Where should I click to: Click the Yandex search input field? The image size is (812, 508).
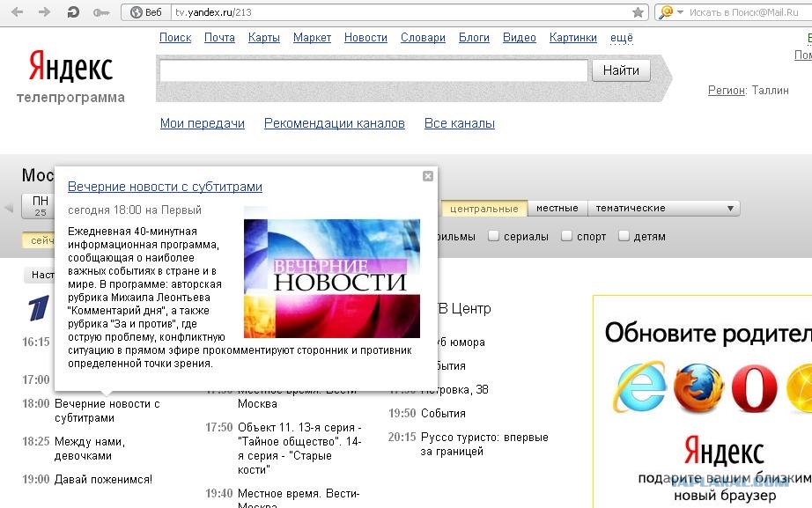373,70
